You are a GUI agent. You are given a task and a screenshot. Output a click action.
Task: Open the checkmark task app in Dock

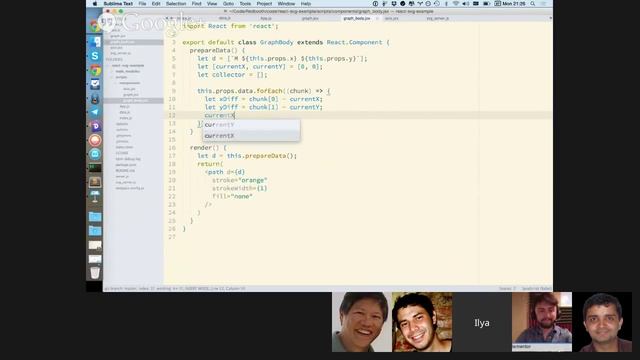tap(95, 84)
